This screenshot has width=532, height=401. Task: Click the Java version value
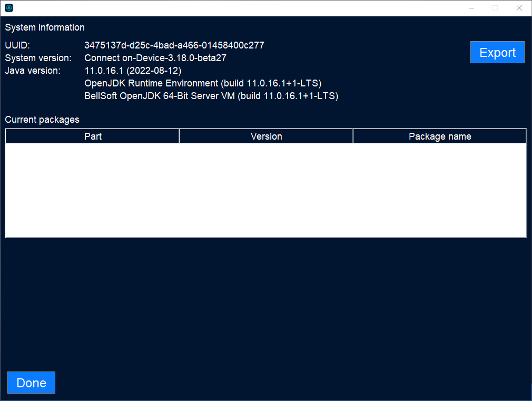(x=133, y=71)
